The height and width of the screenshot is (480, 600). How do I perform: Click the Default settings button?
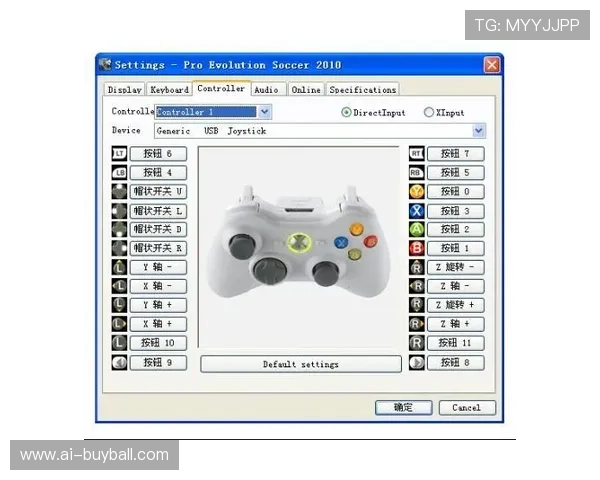[301, 364]
